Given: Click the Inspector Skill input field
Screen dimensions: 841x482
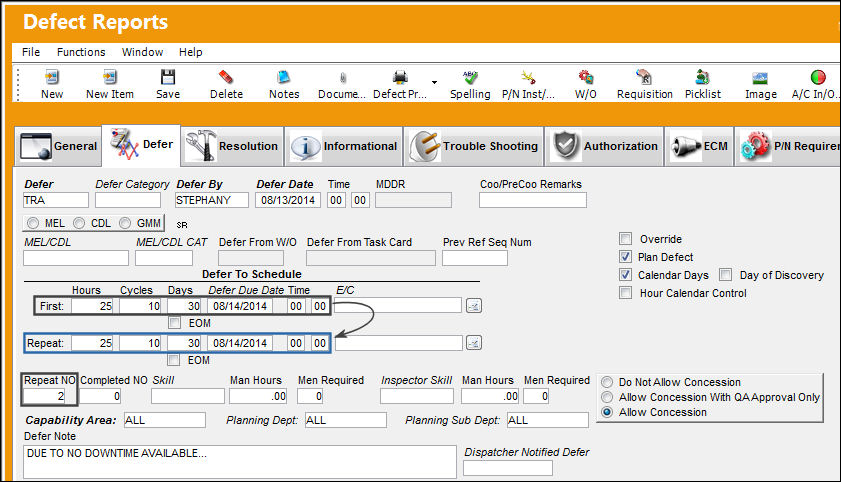Looking at the screenshot, I should (x=417, y=396).
